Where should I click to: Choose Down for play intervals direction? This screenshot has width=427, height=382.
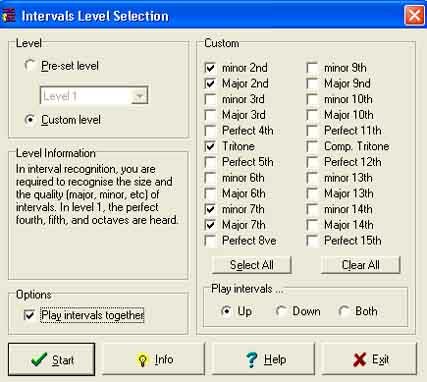[x=281, y=311]
